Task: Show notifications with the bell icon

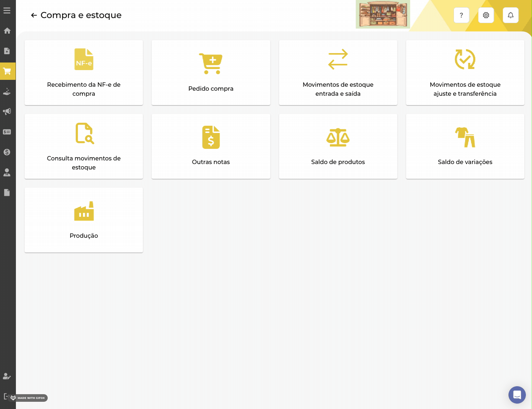Action: tap(510, 15)
